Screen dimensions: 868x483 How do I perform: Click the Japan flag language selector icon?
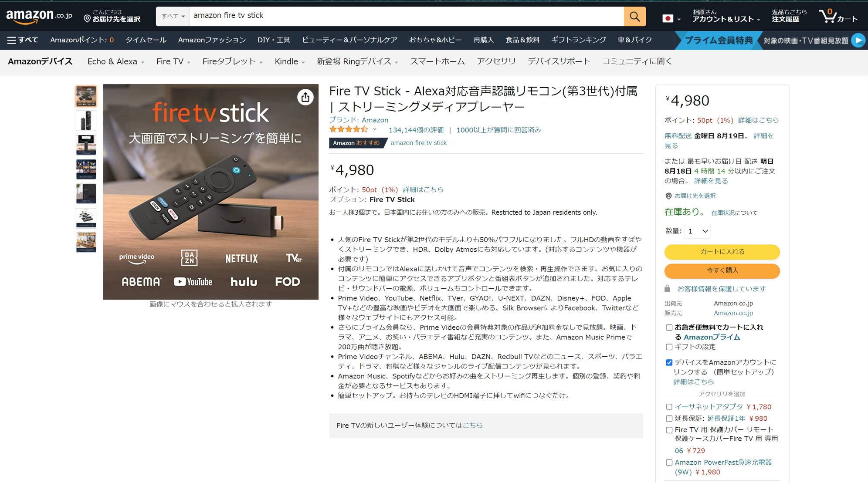668,18
